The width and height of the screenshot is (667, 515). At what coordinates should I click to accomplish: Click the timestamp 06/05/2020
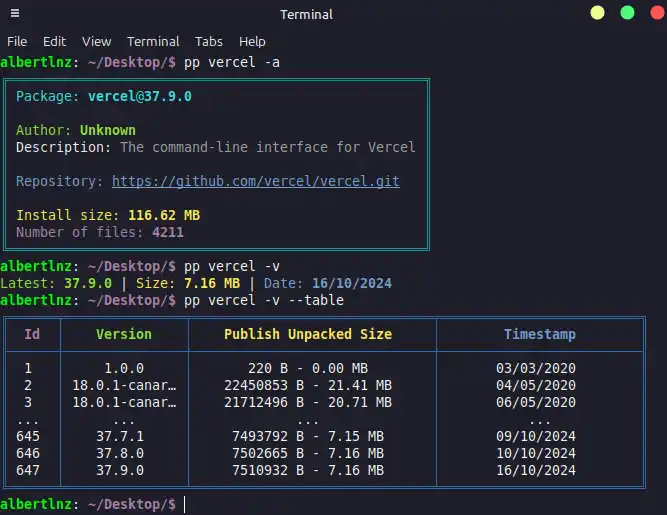coord(536,402)
